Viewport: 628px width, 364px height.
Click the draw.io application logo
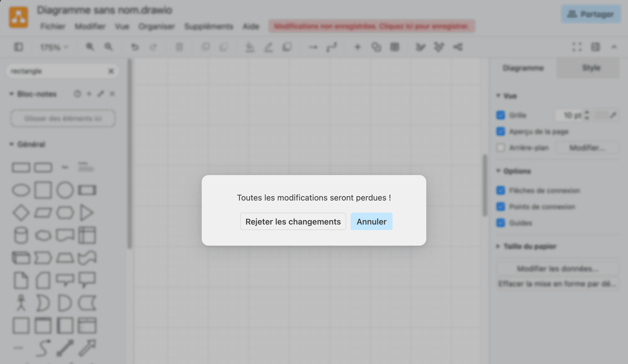pyautogui.click(x=19, y=17)
